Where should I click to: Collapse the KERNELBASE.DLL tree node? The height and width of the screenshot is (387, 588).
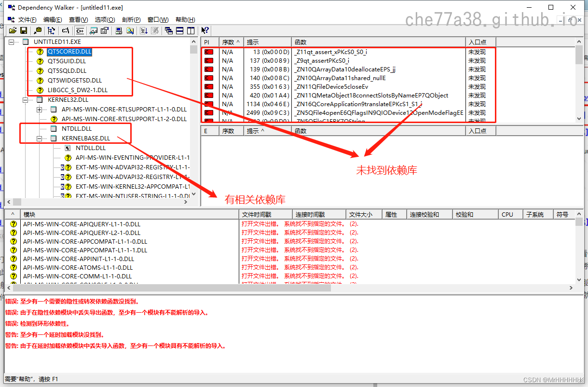pos(40,138)
